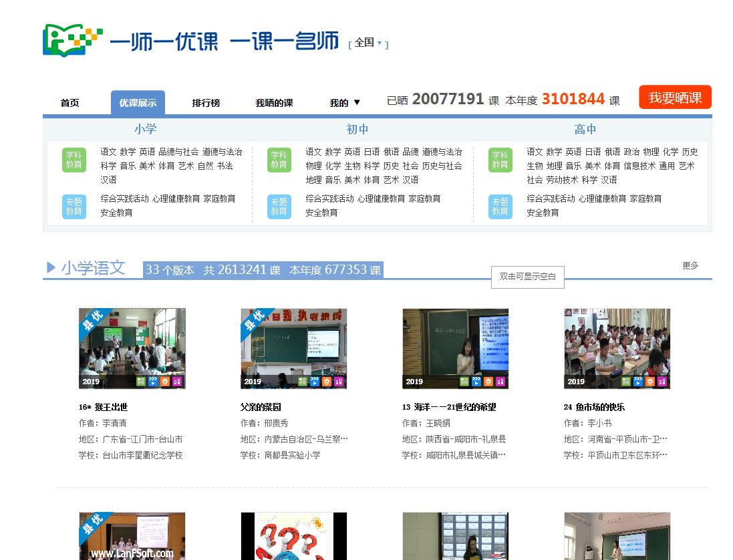The height and width of the screenshot is (560, 733).
Task: Click the red 我要晒课 button
Action: (675, 97)
